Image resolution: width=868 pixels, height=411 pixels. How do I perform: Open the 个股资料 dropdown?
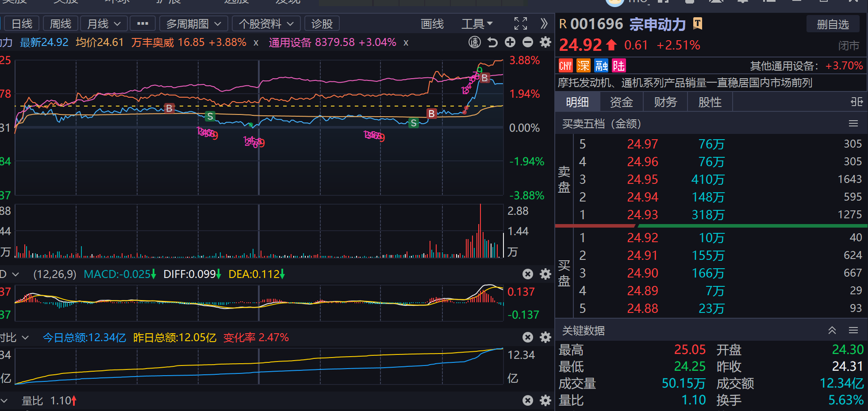pyautogui.click(x=266, y=24)
